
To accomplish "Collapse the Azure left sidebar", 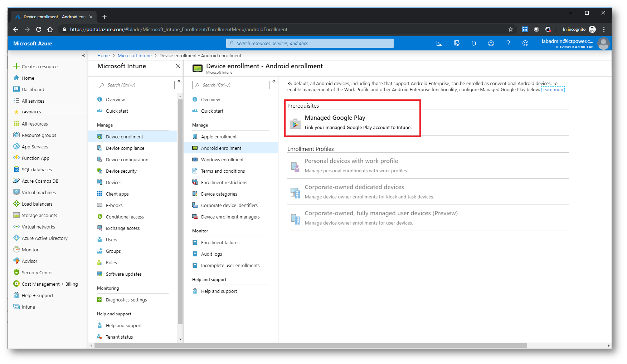I will (83, 55).
